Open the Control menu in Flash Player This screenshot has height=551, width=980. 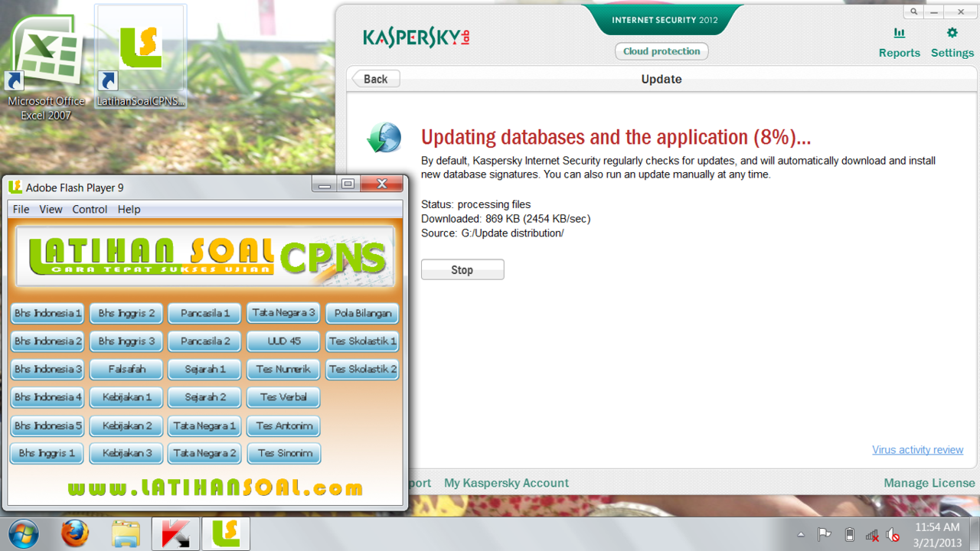click(90, 209)
